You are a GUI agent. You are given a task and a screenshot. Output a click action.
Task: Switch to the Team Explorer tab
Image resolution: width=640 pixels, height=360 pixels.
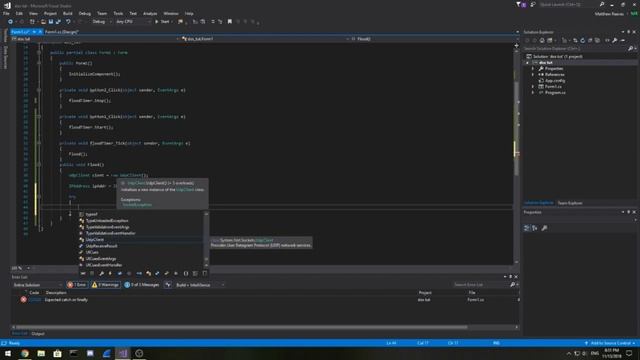pos(570,203)
